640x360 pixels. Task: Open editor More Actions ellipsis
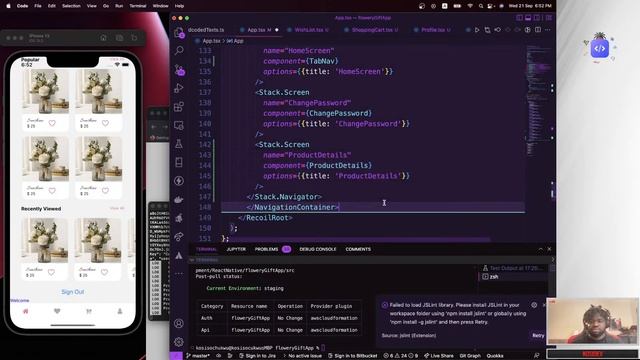click(548, 30)
